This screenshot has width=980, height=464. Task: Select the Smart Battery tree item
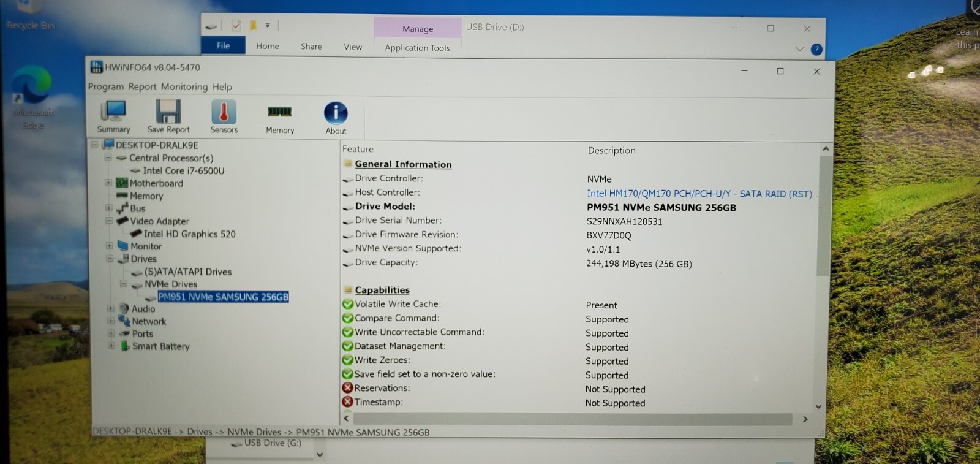click(x=160, y=346)
